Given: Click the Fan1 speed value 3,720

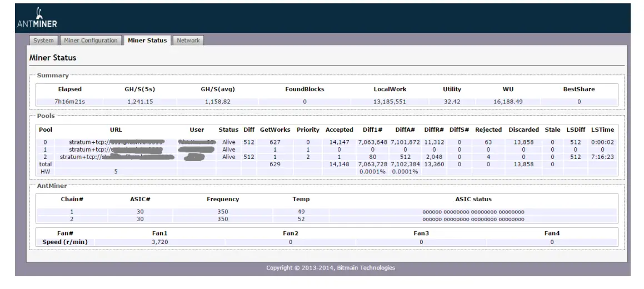Looking at the screenshot, I should [159, 242].
